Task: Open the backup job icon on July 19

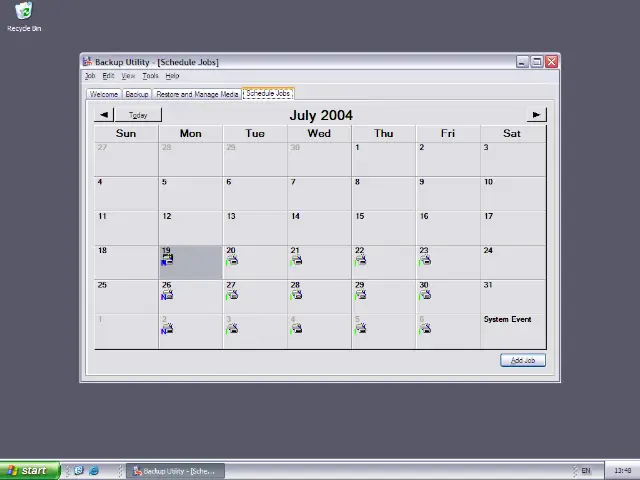Action: click(x=167, y=260)
